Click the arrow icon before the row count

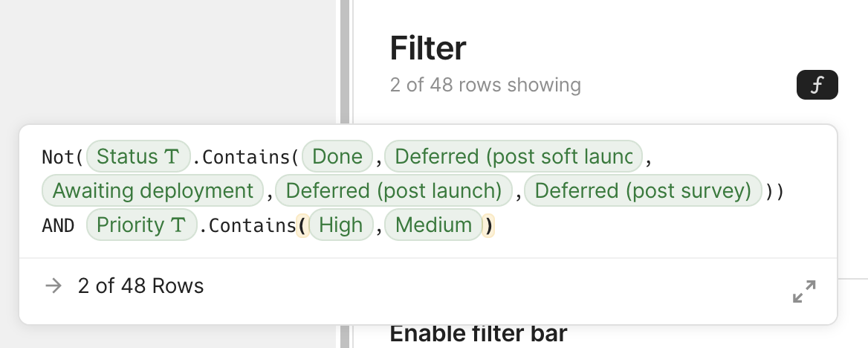[54, 286]
